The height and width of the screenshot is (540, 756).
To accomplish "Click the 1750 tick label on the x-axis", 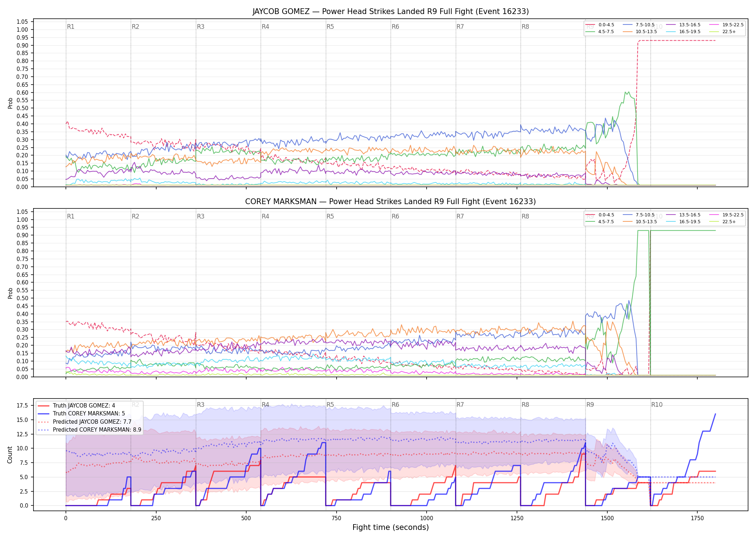I will (697, 518).
